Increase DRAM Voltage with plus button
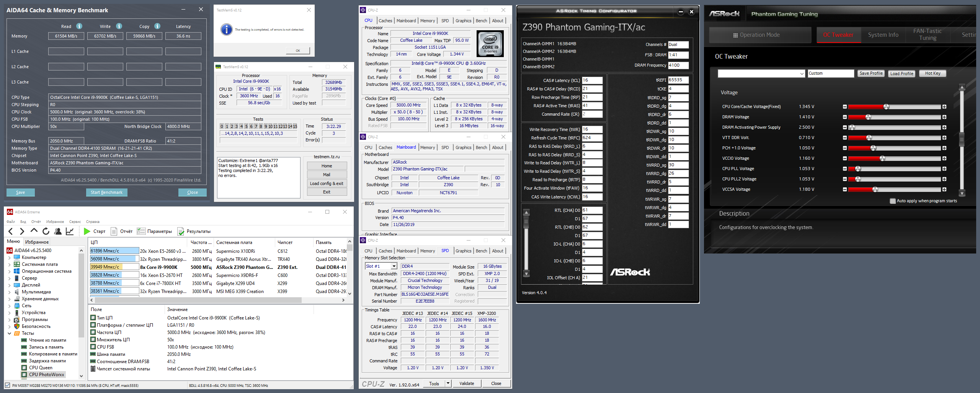The height and width of the screenshot is (393, 980). (x=944, y=117)
